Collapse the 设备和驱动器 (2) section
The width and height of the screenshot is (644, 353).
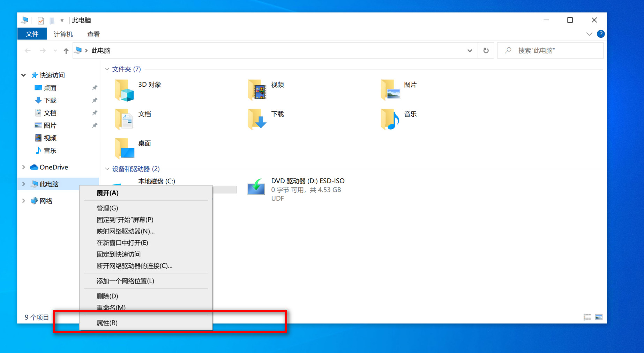(107, 169)
